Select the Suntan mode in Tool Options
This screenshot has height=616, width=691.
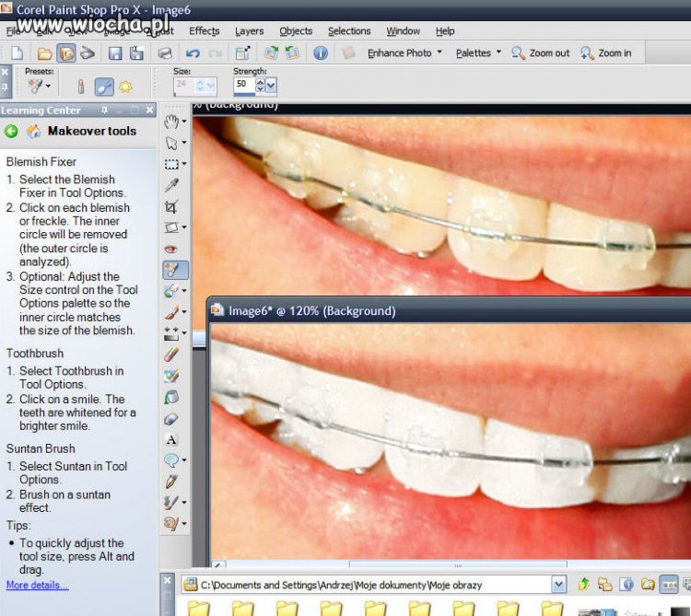click(125, 87)
